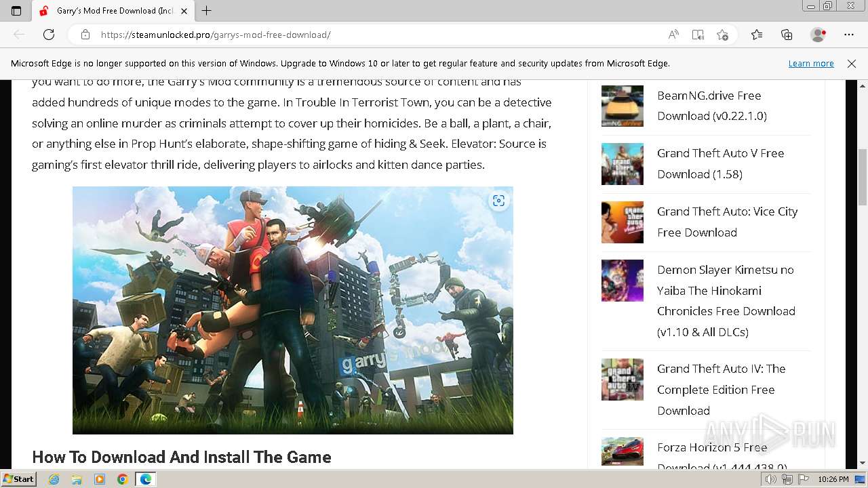Open the network tray icon
Screen dimensions: 868x488
coord(787,479)
